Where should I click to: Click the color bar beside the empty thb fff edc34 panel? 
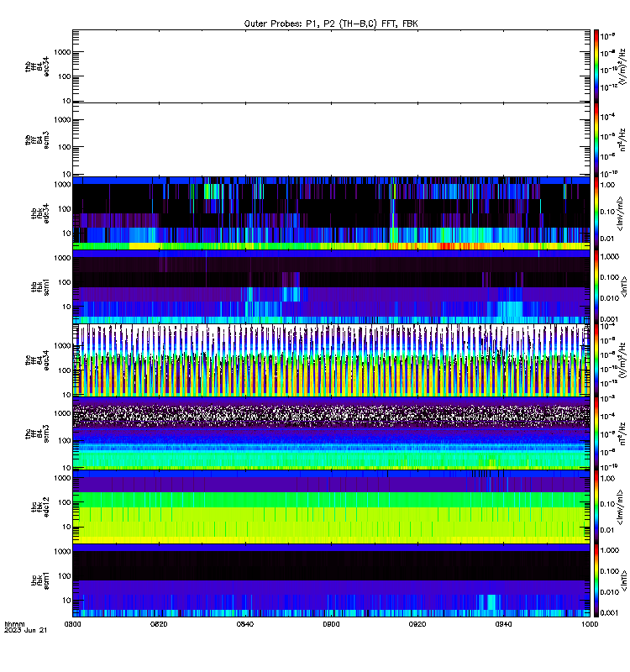pos(596,66)
